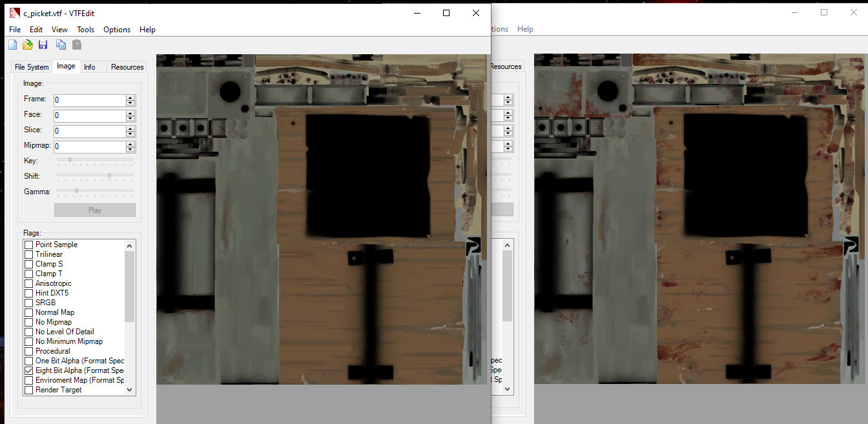Click the Save floppy disk icon

pos(43,45)
